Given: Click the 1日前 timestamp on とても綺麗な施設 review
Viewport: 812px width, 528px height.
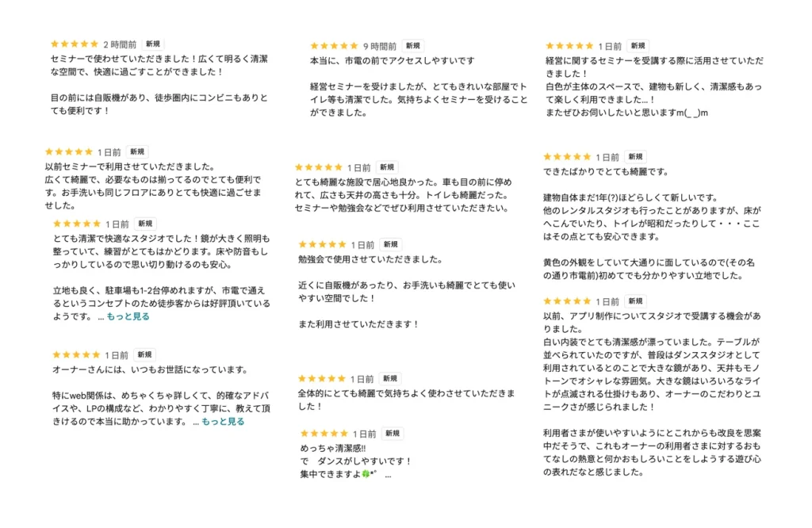Looking at the screenshot, I should [x=359, y=168].
